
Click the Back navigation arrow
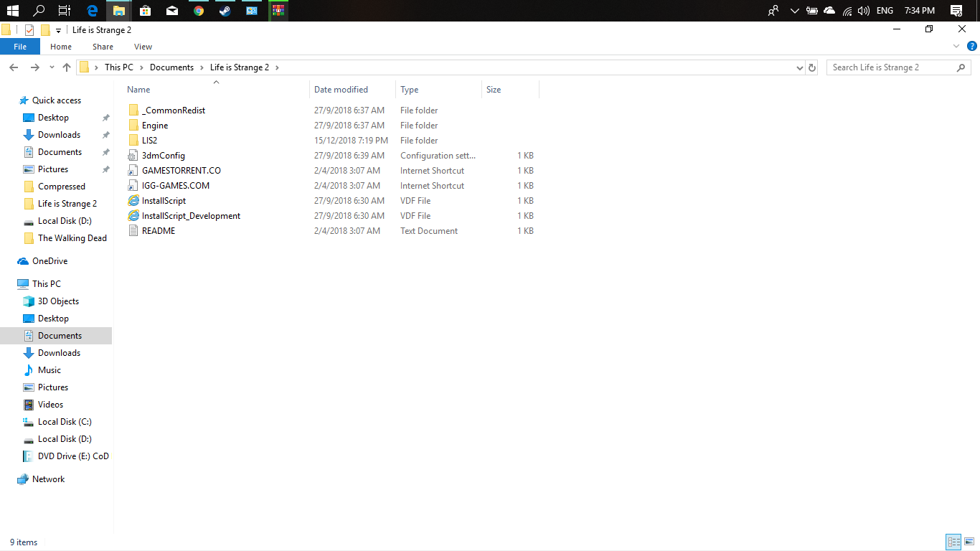coord(14,67)
